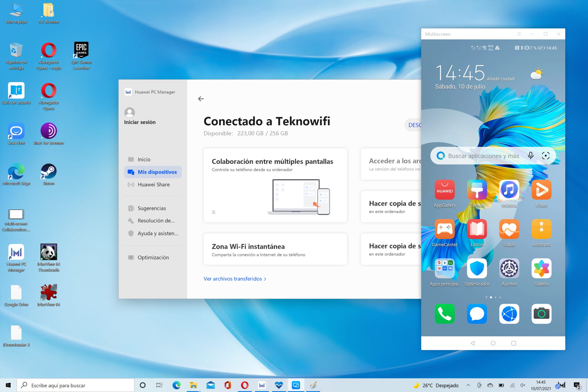This screenshot has height=392, width=588.
Task: Open the Archivos app on the phone
Action: click(541, 229)
